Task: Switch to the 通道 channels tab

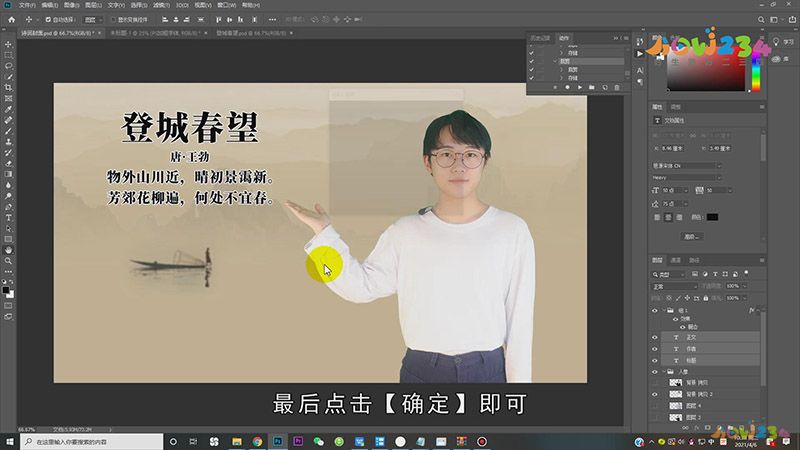Action: pyautogui.click(x=676, y=260)
